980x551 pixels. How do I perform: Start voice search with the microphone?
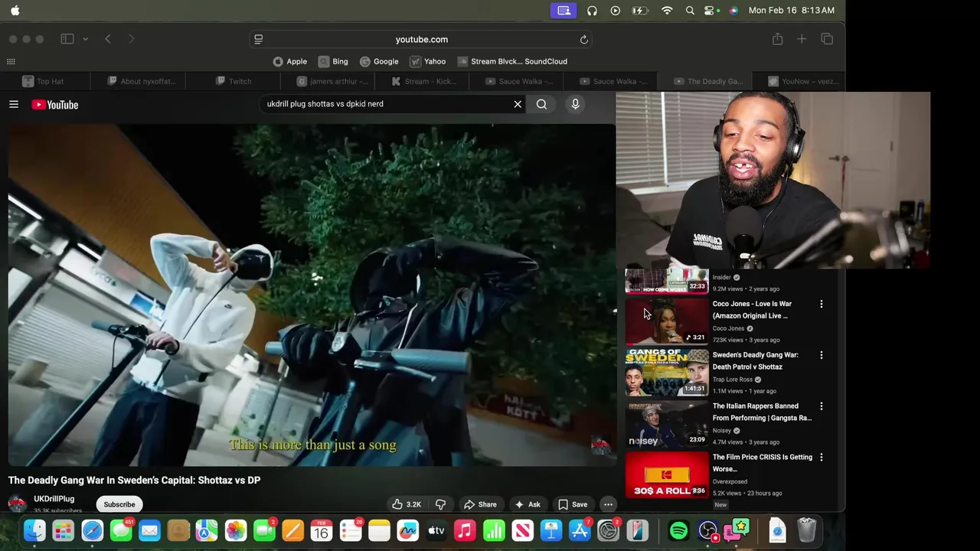pyautogui.click(x=575, y=104)
